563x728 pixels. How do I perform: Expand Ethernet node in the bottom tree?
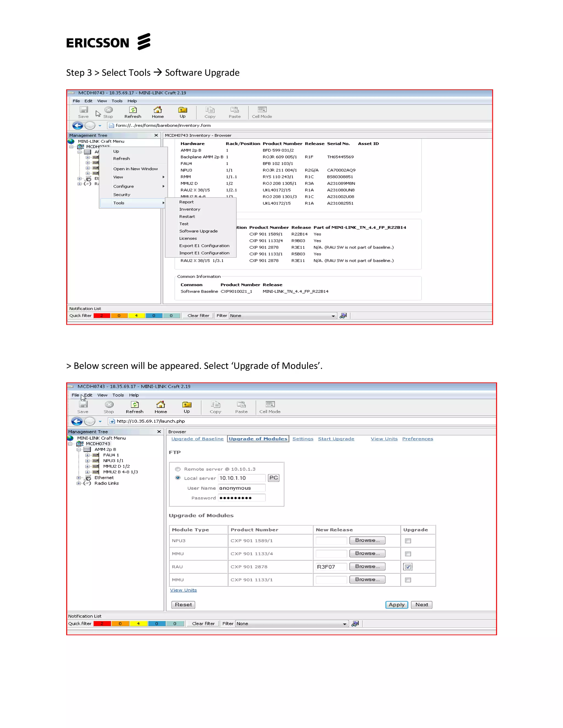[79, 478]
